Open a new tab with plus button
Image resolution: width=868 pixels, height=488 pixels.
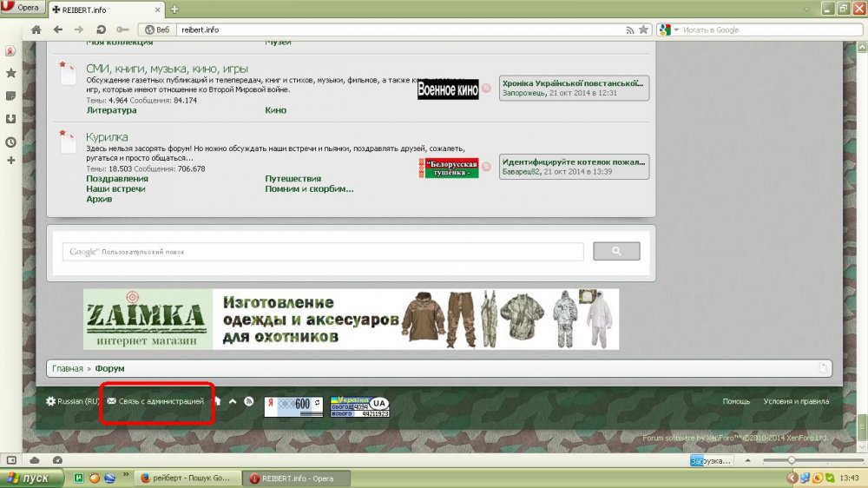click(x=174, y=10)
